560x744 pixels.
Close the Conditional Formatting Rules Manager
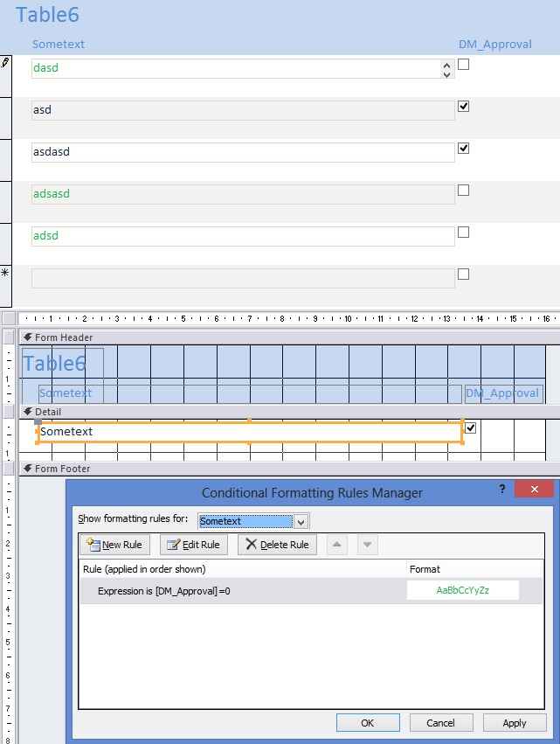click(534, 489)
